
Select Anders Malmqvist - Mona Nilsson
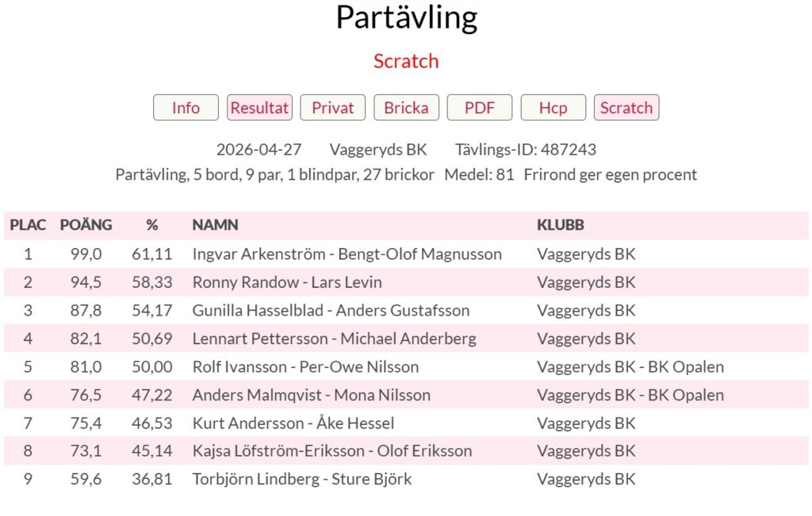[311, 395]
